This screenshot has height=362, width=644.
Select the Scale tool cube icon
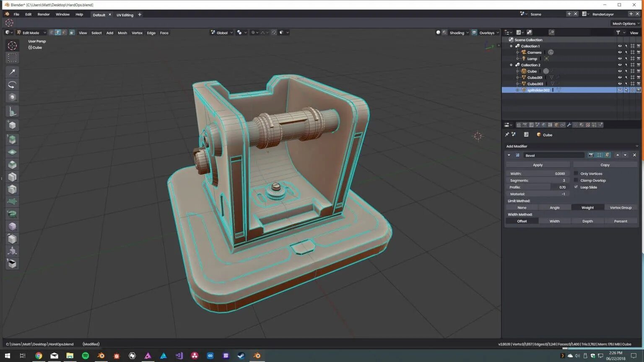(12, 97)
